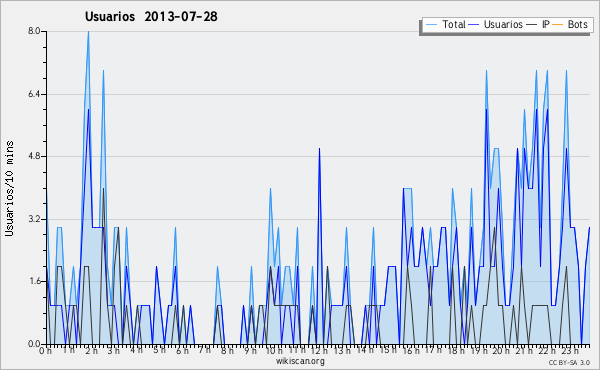Click the CC BY-SA 3.0 license text
Screen dimensions: 600x370
coord(569,362)
